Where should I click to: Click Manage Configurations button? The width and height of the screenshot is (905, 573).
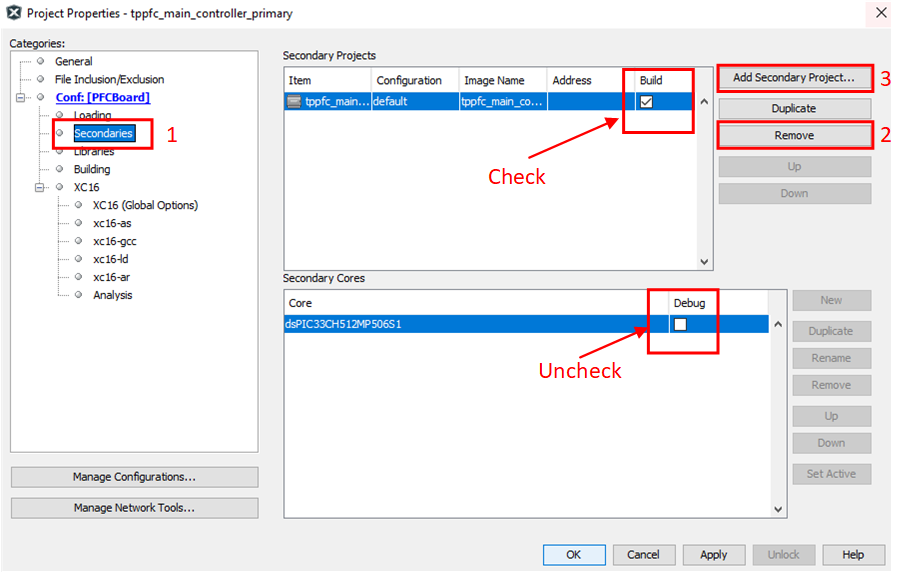click(x=134, y=477)
